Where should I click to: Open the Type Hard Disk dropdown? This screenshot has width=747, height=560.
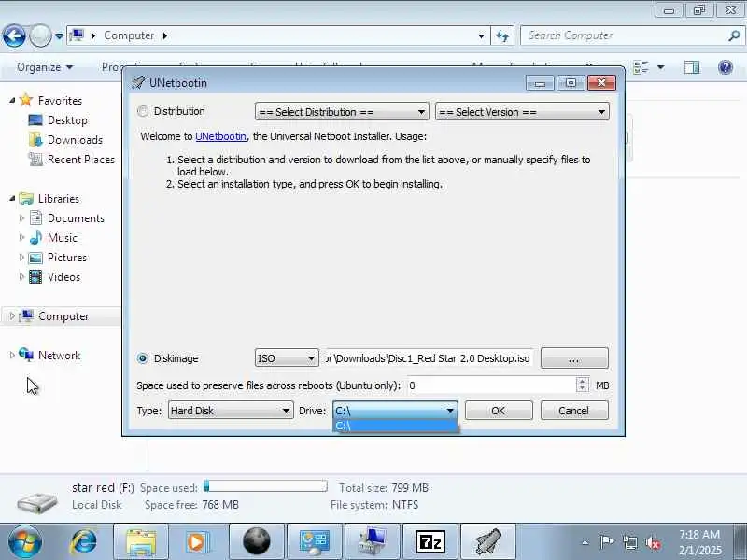pyautogui.click(x=231, y=411)
